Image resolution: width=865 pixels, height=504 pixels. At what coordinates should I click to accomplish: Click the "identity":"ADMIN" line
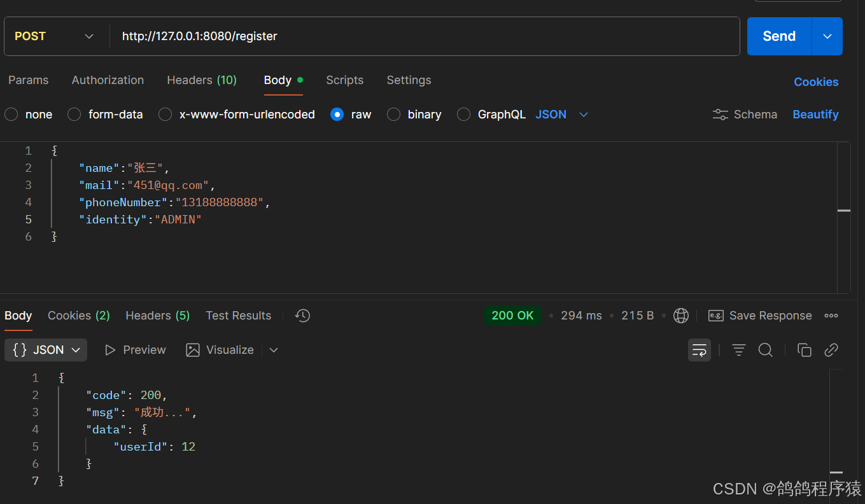(140, 220)
